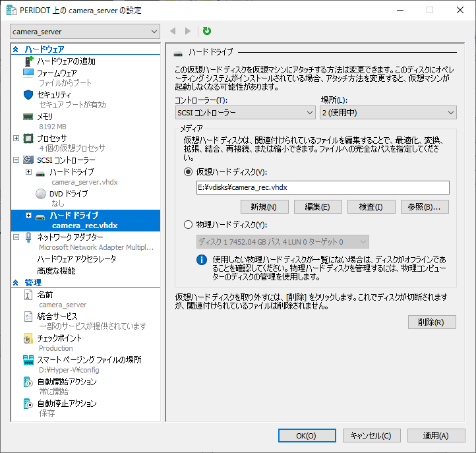Select 高度な機能 item
476x453 pixels.
coord(56,271)
